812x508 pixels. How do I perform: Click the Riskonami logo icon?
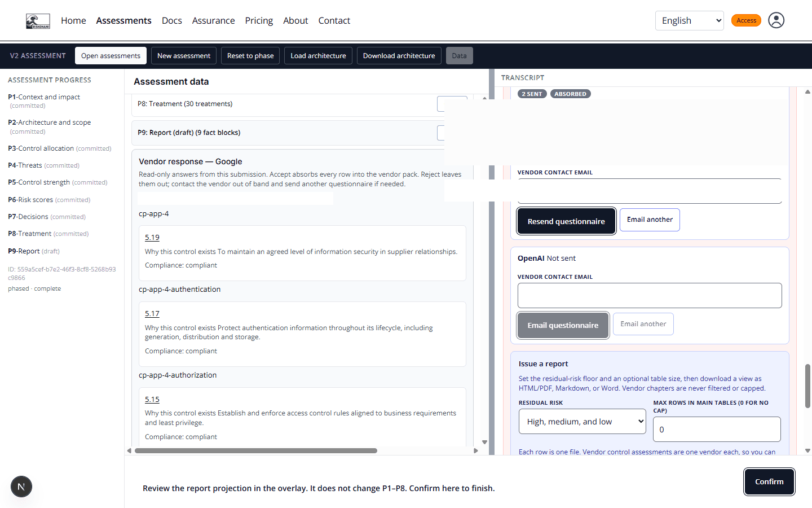pyautogui.click(x=38, y=21)
